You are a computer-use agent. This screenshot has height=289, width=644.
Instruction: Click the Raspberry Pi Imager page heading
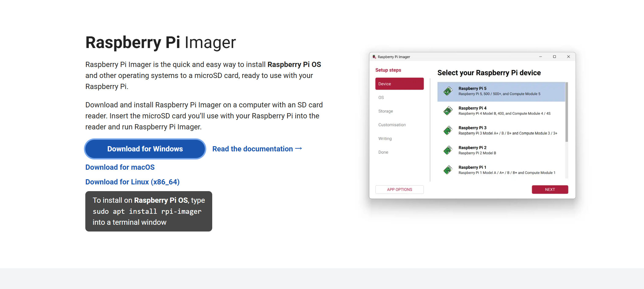coord(161,43)
